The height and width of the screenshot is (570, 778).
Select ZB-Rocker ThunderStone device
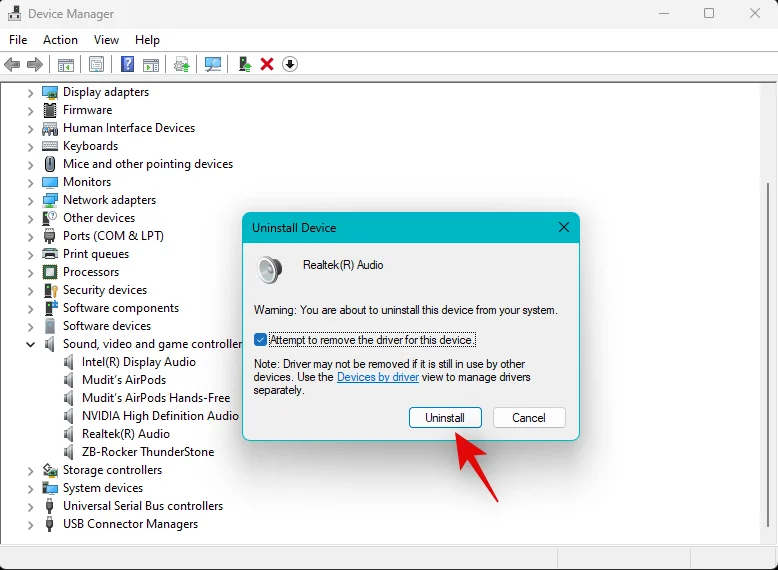147,452
